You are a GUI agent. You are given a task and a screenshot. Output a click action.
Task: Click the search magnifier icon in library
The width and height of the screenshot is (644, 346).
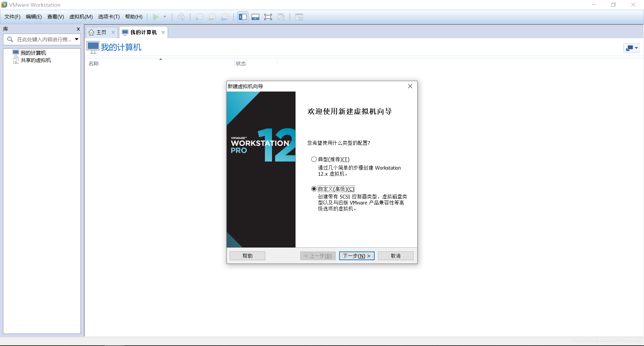(10, 39)
